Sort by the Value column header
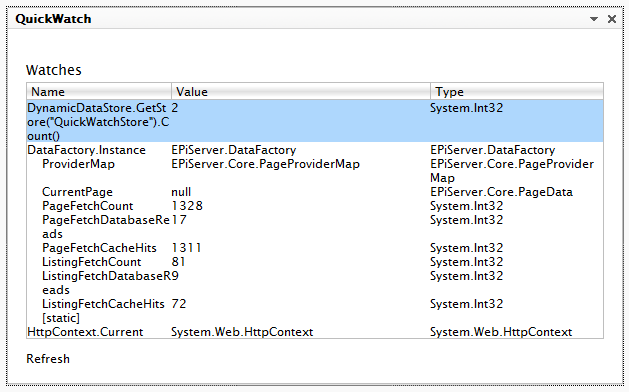629x392 pixels. pyautogui.click(x=301, y=92)
